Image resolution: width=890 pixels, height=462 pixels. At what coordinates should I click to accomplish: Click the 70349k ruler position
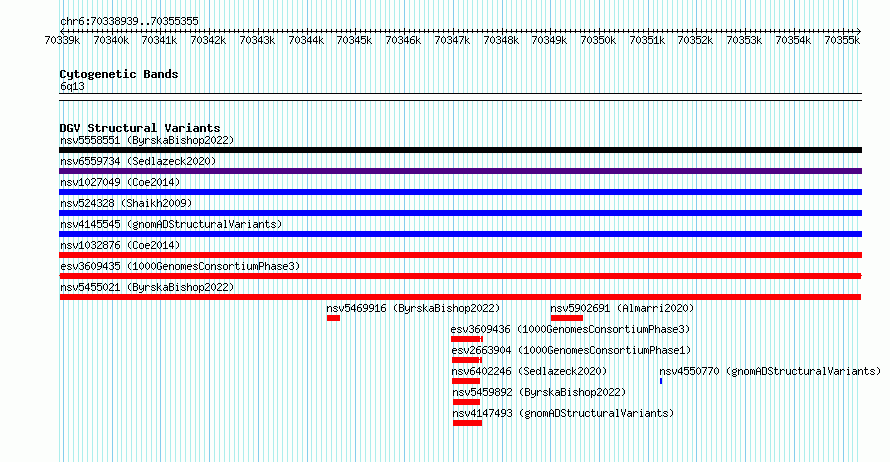[x=549, y=40]
